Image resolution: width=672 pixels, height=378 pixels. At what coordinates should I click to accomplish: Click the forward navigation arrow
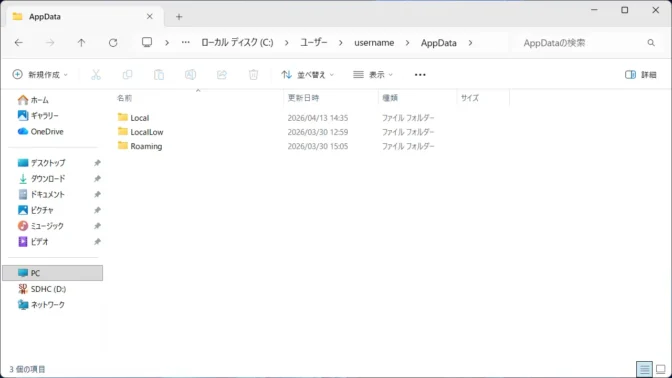(x=50, y=42)
